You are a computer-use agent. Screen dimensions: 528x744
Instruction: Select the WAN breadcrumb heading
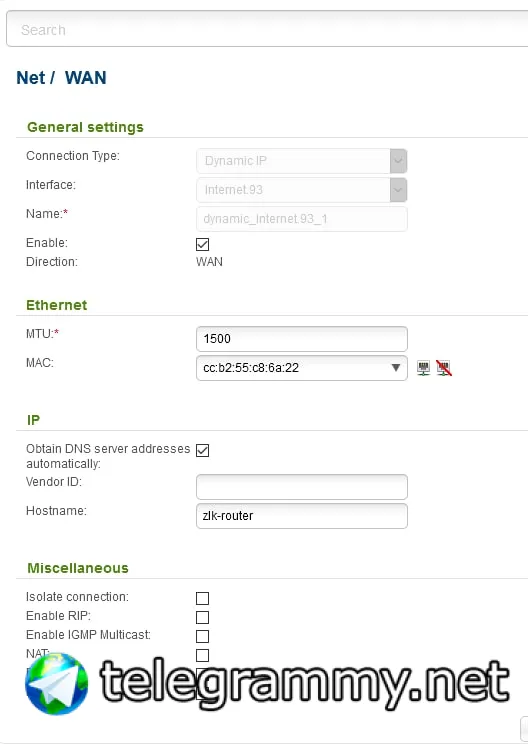pyautogui.click(x=85, y=77)
